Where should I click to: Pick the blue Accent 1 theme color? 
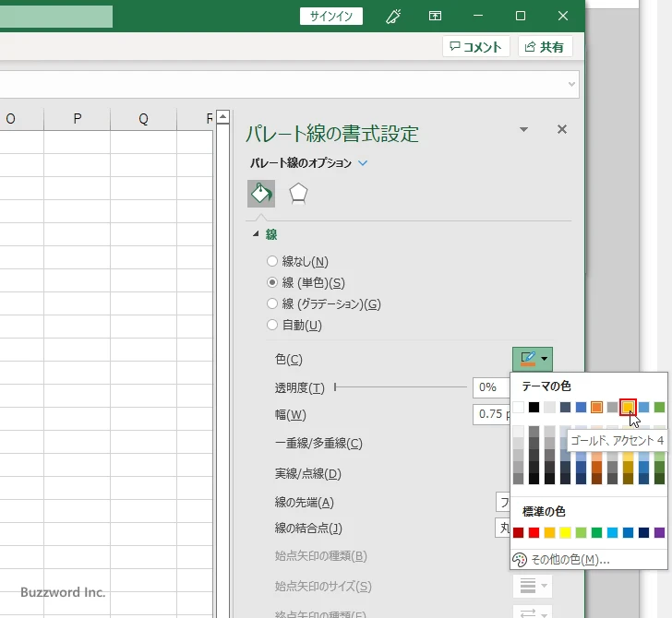[581, 407]
